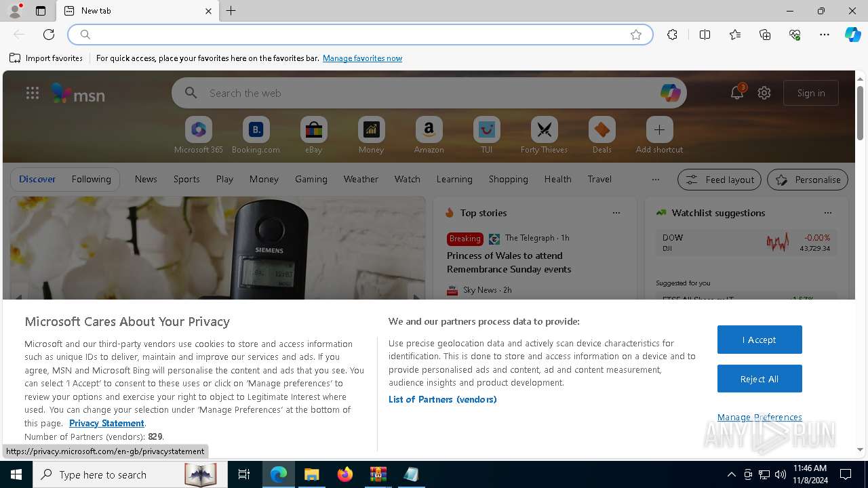
Task: Open Browser essentials heart icon
Action: pyautogui.click(x=795, y=35)
